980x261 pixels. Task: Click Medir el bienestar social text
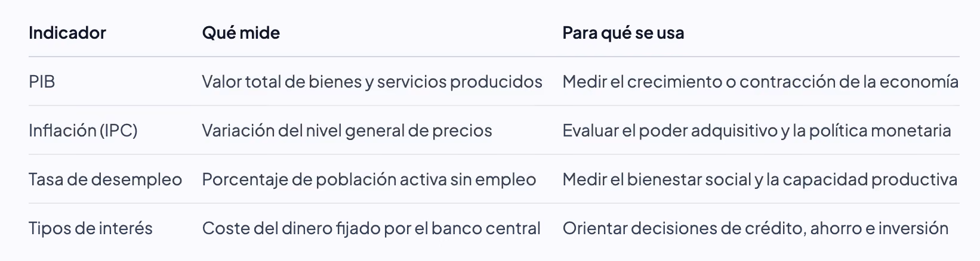click(x=657, y=179)
